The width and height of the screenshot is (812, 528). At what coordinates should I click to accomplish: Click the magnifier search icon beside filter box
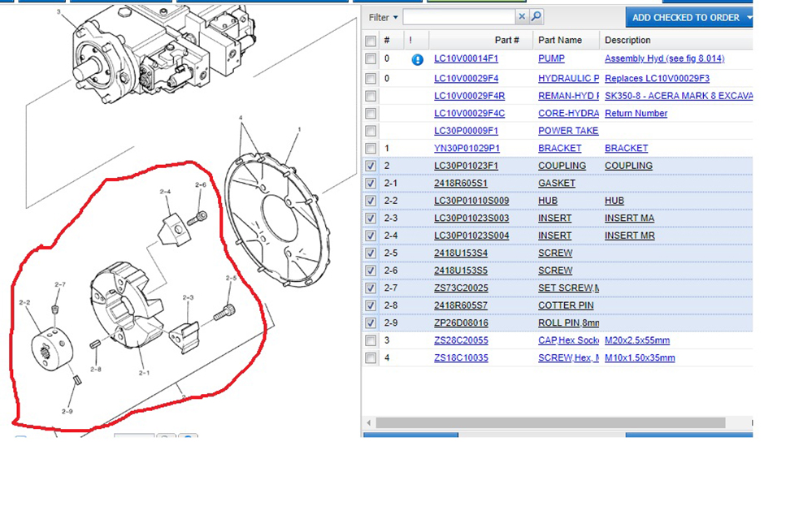point(536,17)
